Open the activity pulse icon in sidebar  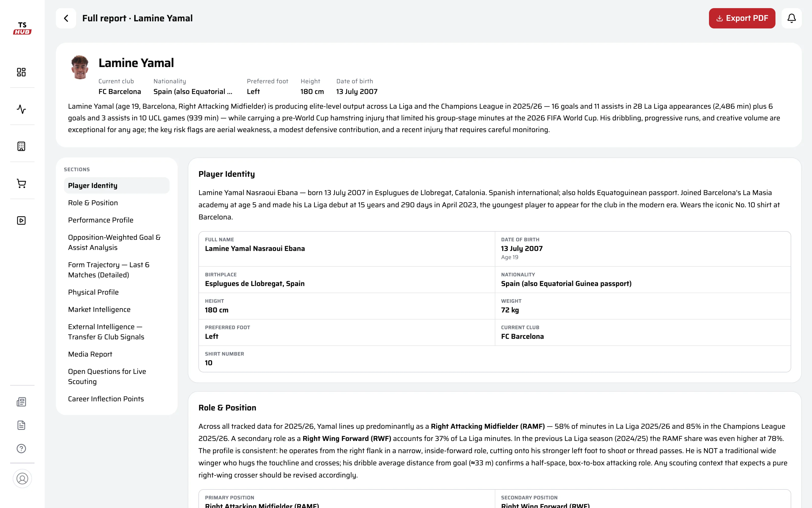(22, 109)
